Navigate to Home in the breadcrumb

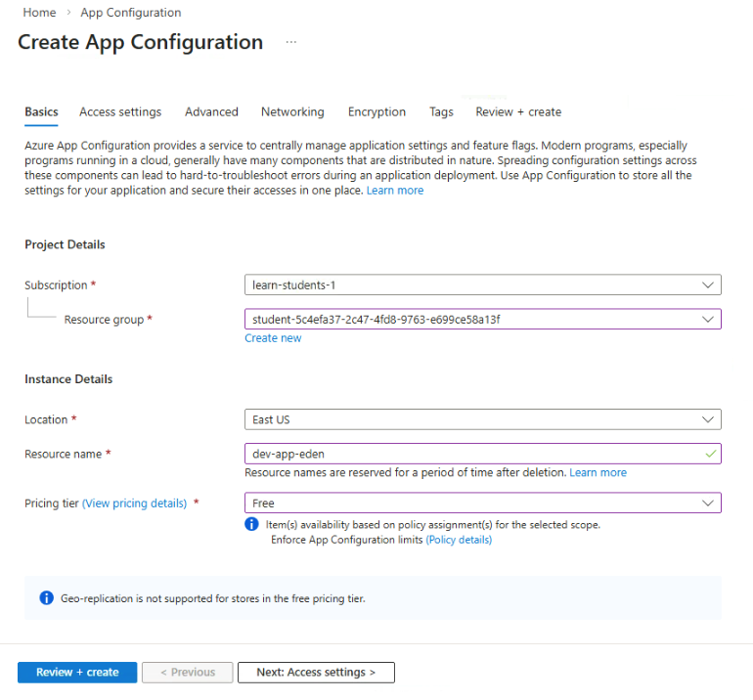click(x=39, y=13)
